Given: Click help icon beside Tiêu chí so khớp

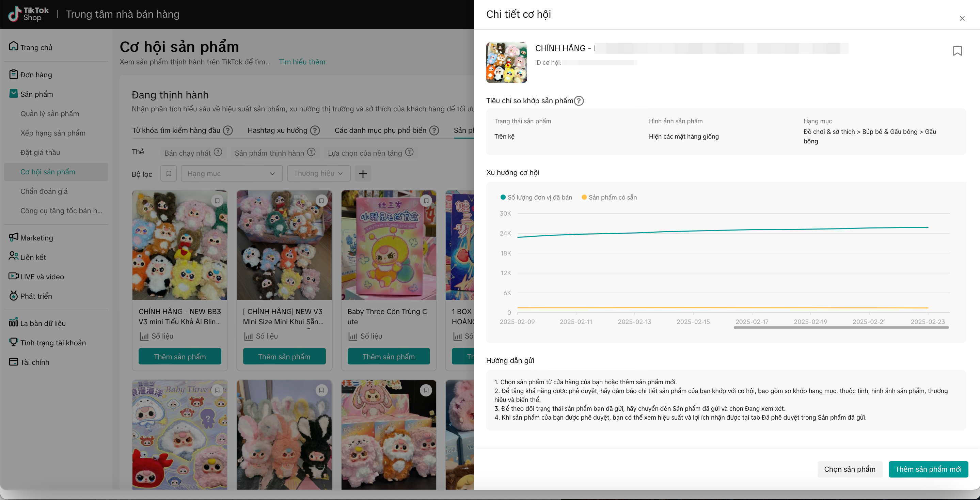Looking at the screenshot, I should coord(579,101).
